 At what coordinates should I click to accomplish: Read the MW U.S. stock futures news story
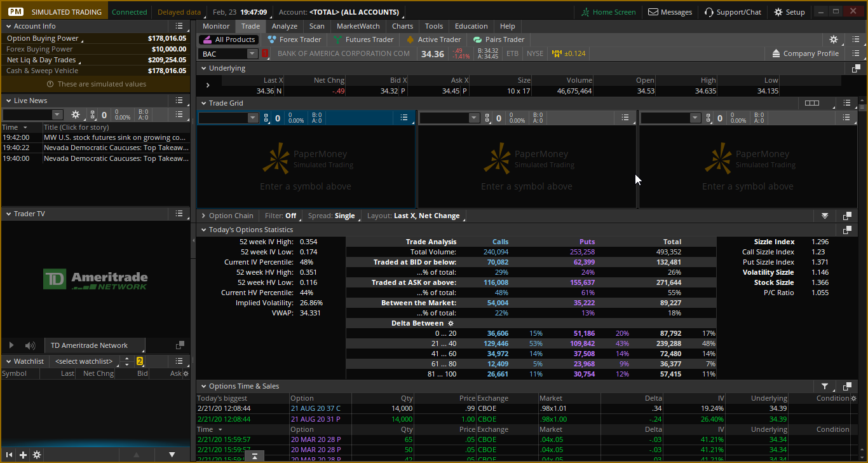tap(116, 137)
